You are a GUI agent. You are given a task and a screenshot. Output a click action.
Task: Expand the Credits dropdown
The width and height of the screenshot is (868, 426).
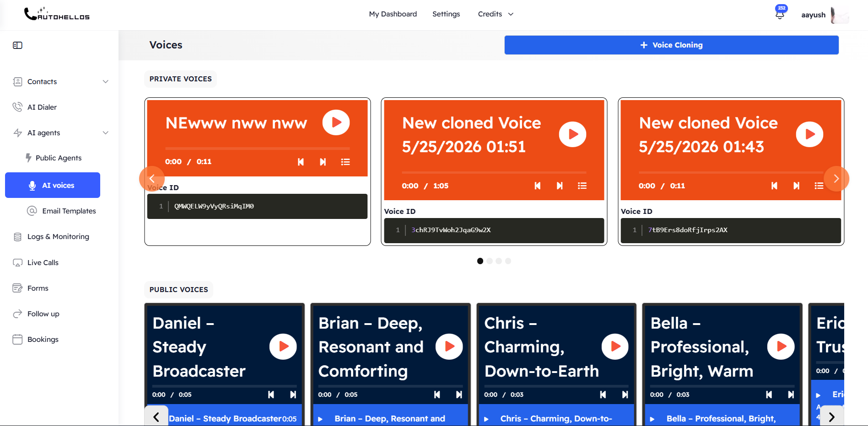[496, 14]
